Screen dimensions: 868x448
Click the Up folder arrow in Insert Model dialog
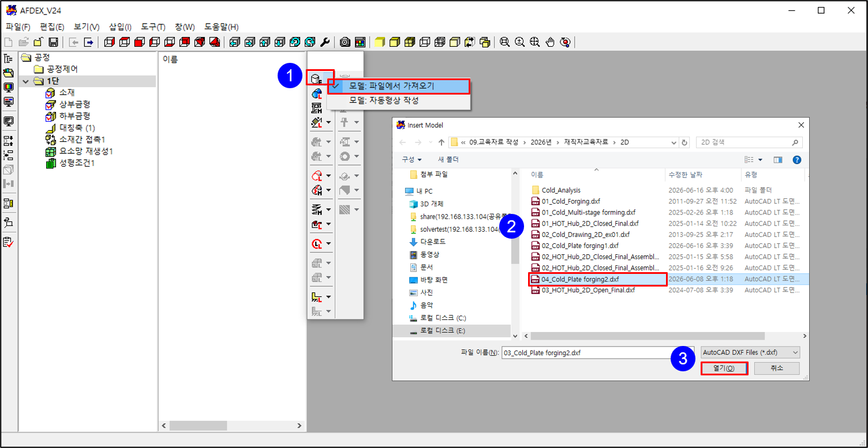[x=441, y=142]
